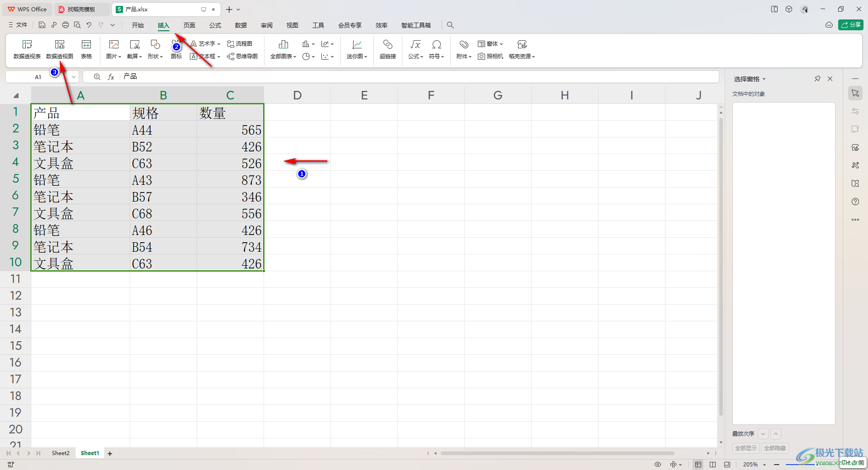
Task: Toggle eye protection mode in status bar
Action: [x=658, y=464]
